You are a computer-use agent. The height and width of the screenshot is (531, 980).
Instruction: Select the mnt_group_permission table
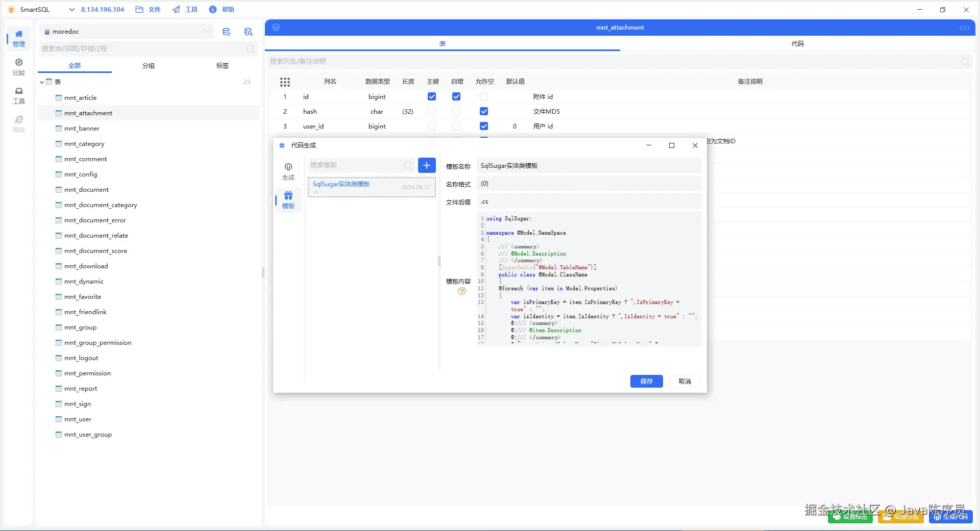[97, 343]
